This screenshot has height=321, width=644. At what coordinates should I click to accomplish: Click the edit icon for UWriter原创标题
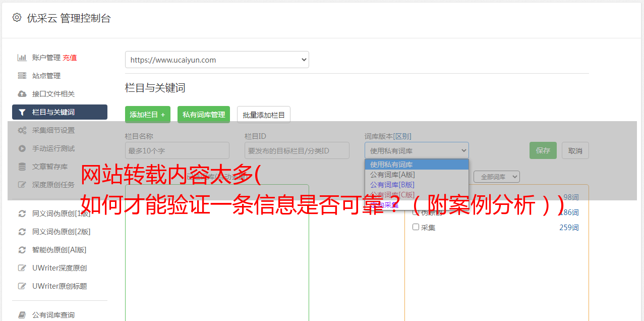[22, 286]
